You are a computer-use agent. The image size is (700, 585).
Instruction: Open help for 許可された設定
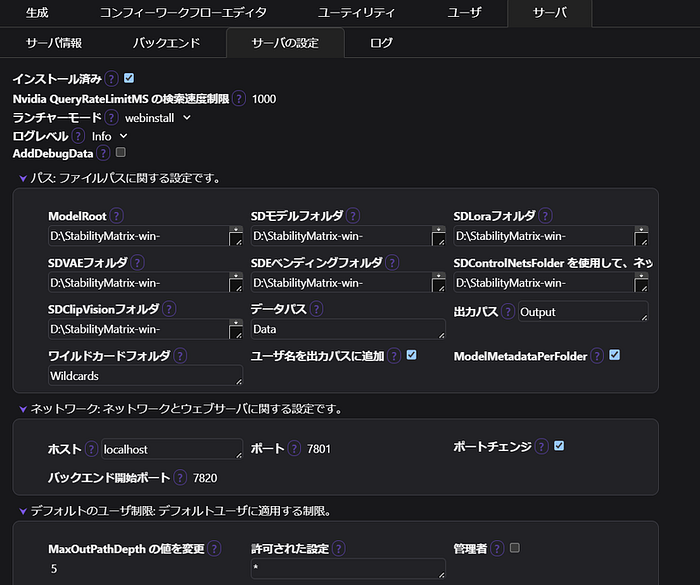338,549
